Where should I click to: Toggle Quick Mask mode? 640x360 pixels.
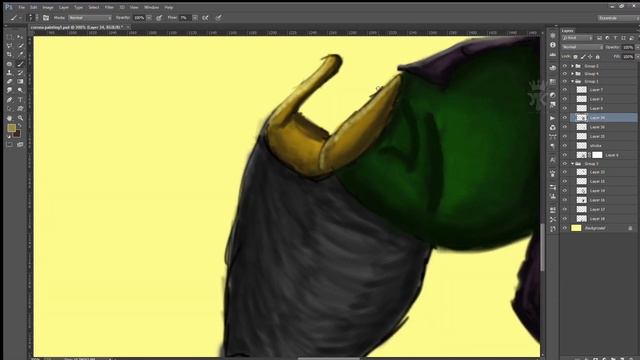[x=9, y=144]
